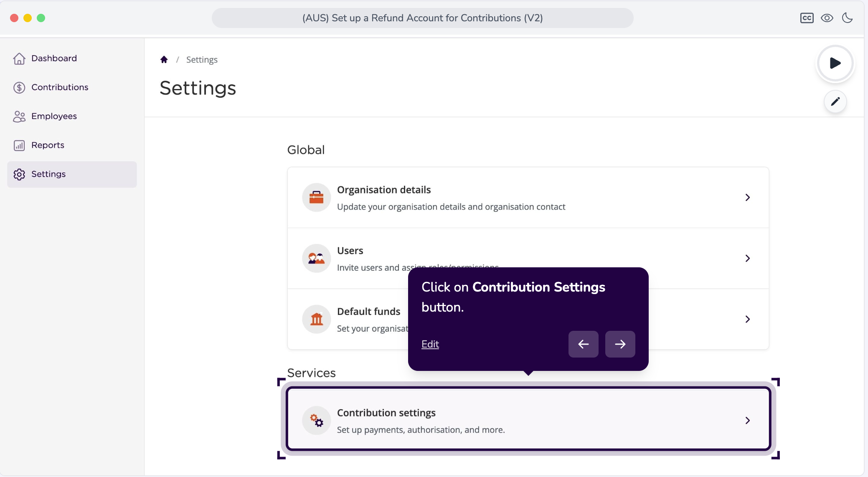Open Contribution settings chevron arrow

[748, 421]
